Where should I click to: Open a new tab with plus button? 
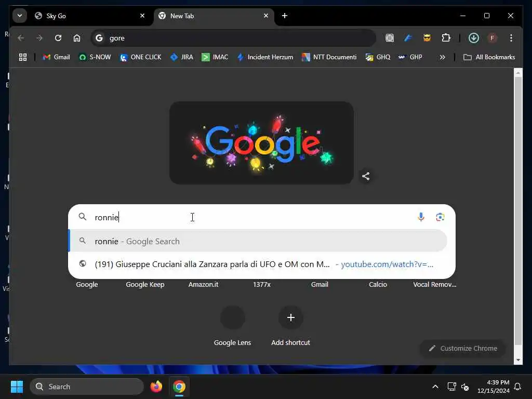pyautogui.click(x=285, y=16)
